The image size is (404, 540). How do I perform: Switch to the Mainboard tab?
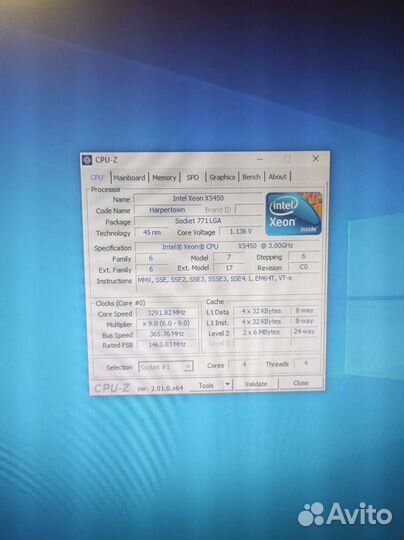pos(129,178)
